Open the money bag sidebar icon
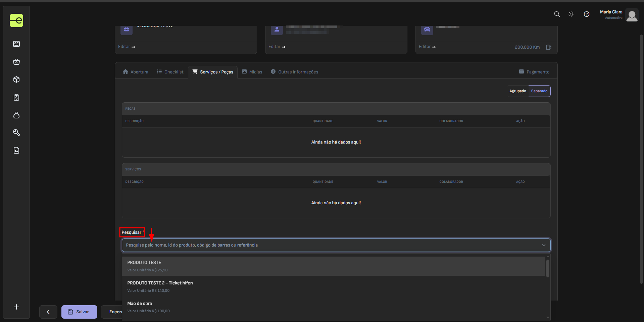The image size is (644, 322). (x=16, y=115)
